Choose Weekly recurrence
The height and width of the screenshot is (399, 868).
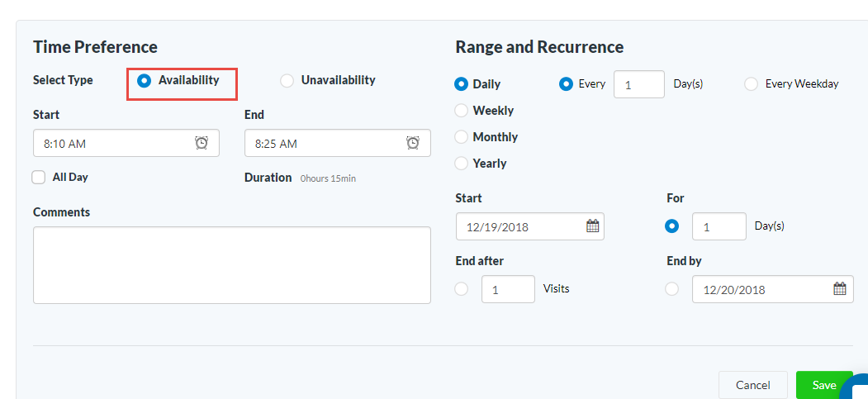461,111
